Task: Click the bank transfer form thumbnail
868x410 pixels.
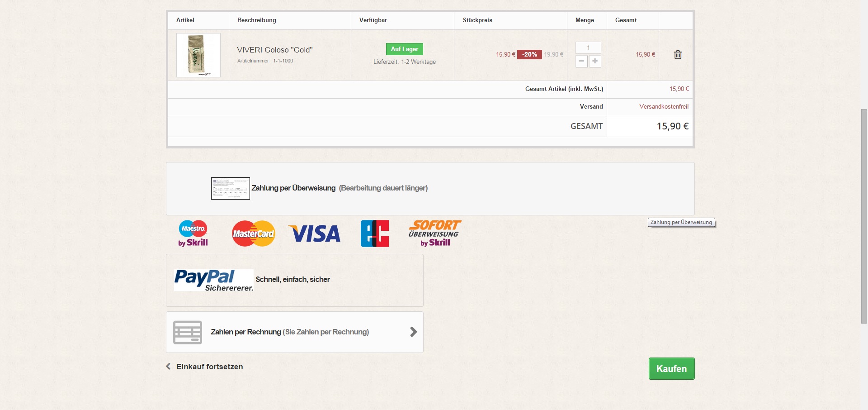Action: [x=231, y=188]
